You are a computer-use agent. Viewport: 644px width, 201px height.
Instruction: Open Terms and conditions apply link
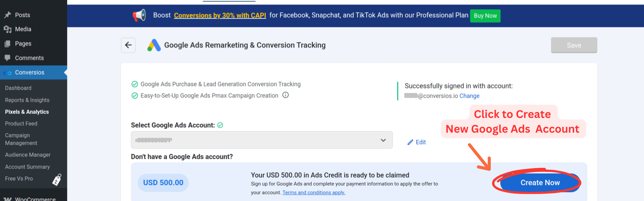(314, 193)
